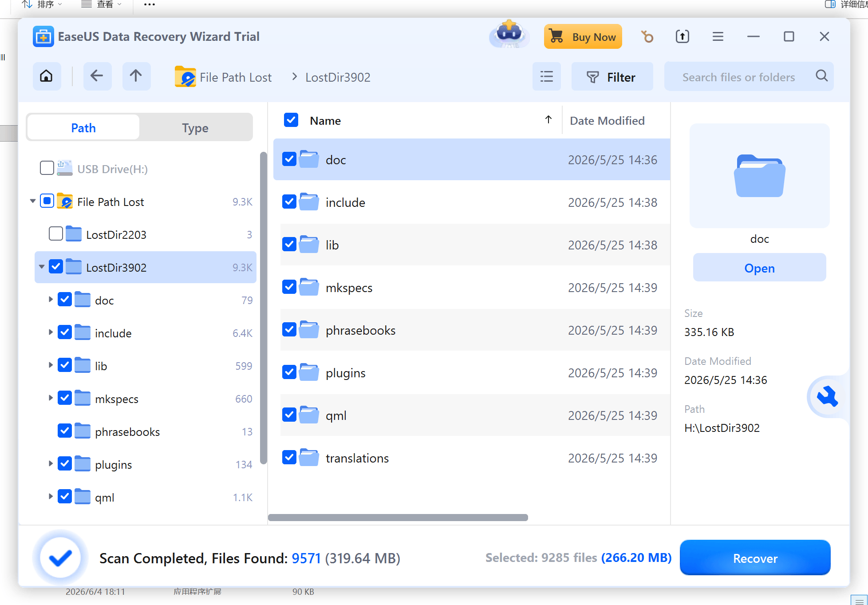Collapse the LostDir3902 tree node
Screen dimensions: 868x605
[x=41, y=267]
